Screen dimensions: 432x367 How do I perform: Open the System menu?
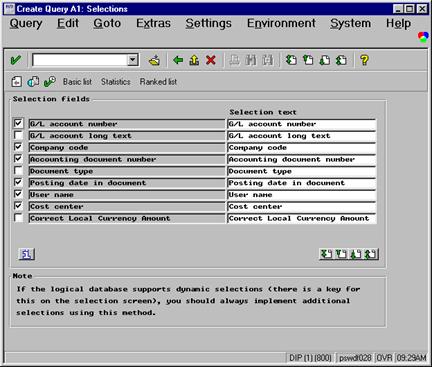pyautogui.click(x=350, y=24)
